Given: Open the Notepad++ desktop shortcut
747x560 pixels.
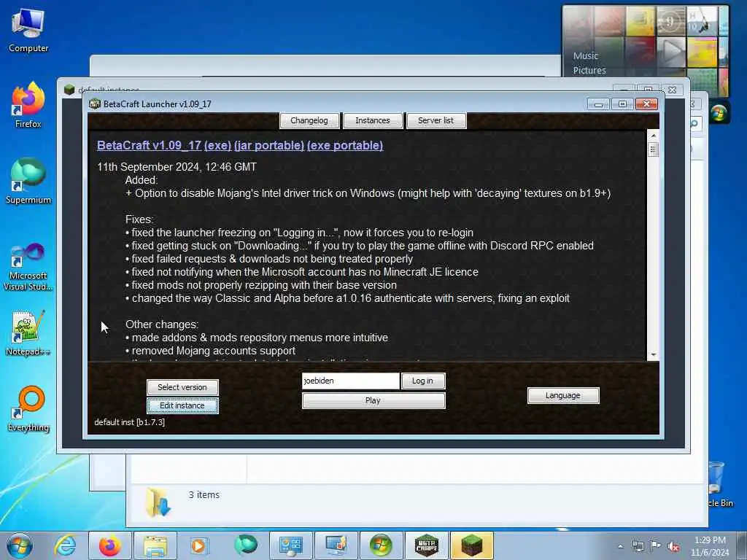Looking at the screenshot, I should (x=28, y=332).
